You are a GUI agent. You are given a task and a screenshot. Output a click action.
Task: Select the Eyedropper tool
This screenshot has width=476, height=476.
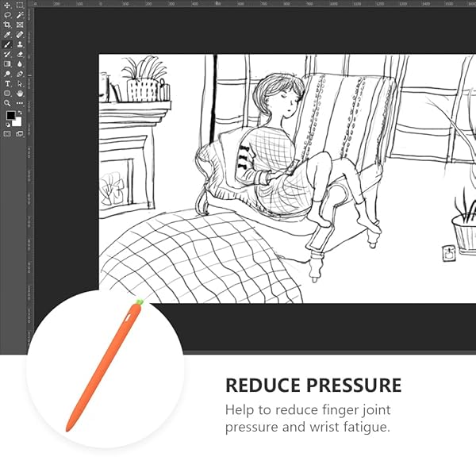(8, 34)
